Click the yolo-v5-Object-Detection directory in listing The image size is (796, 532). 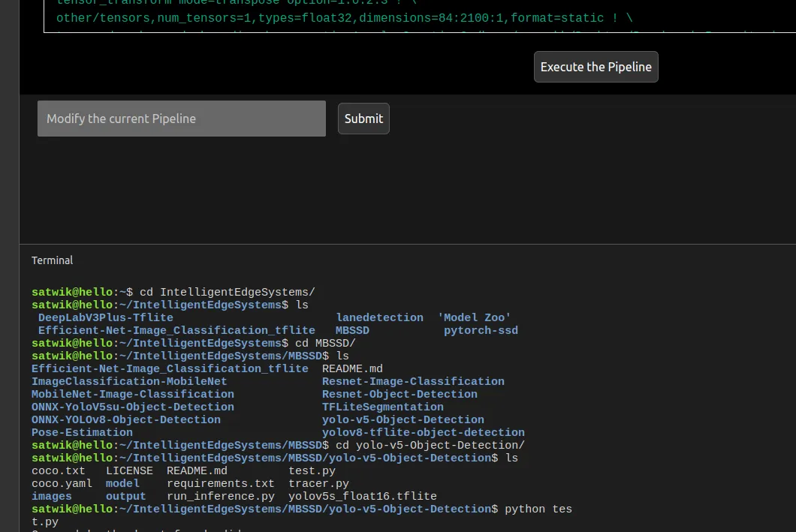point(403,419)
